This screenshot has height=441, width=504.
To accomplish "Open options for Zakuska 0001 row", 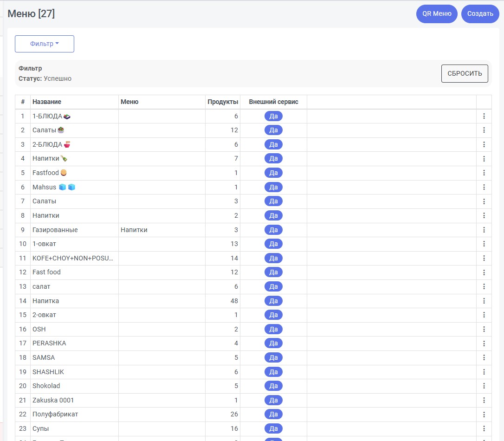I will tap(484, 400).
